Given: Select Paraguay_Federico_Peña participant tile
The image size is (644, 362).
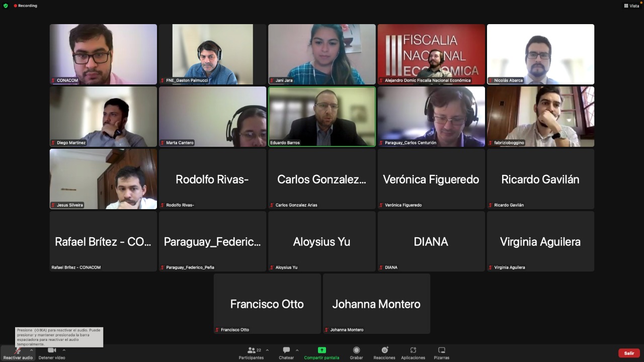Looking at the screenshot, I should pyautogui.click(x=212, y=241).
